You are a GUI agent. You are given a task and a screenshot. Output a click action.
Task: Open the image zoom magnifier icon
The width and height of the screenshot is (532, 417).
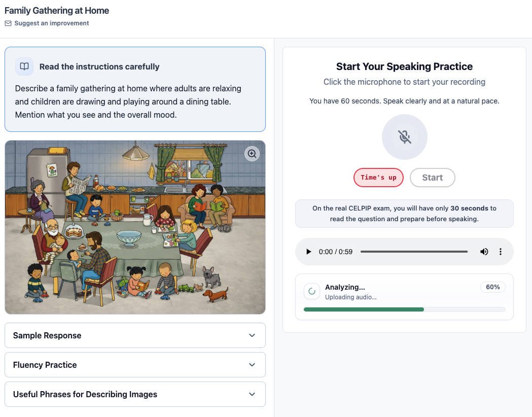coord(252,154)
